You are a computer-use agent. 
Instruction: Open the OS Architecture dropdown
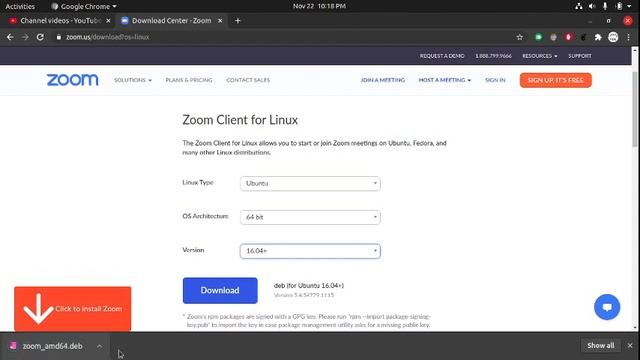pos(310,217)
